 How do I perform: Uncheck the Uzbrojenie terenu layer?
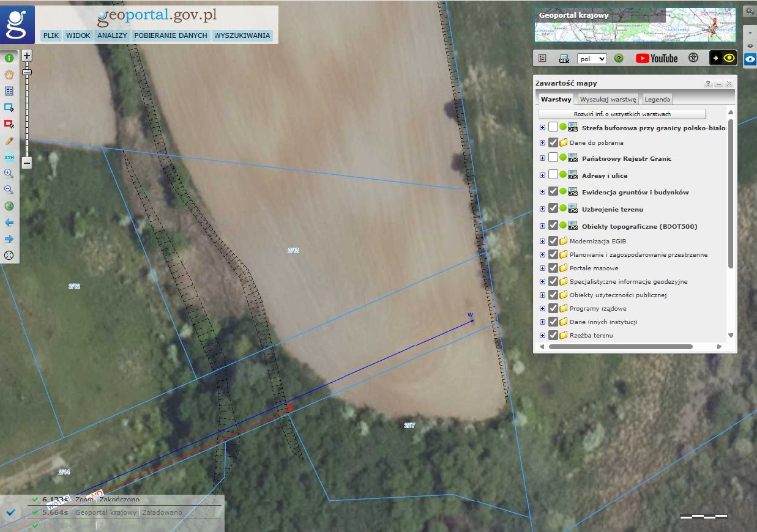tap(553, 209)
